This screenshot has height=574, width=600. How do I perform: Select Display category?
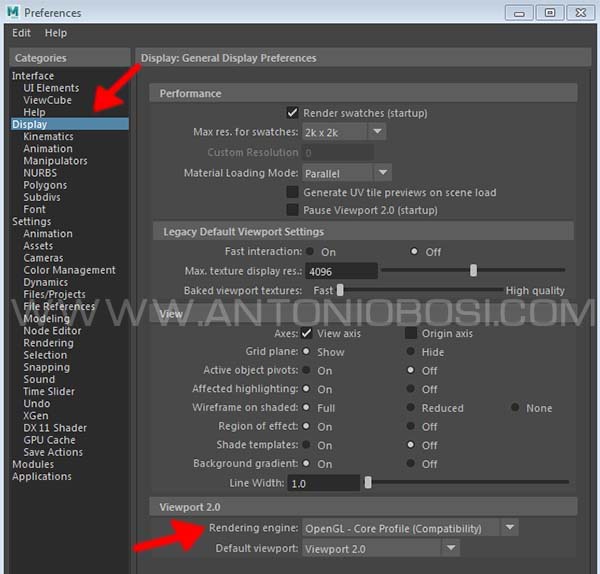click(69, 124)
